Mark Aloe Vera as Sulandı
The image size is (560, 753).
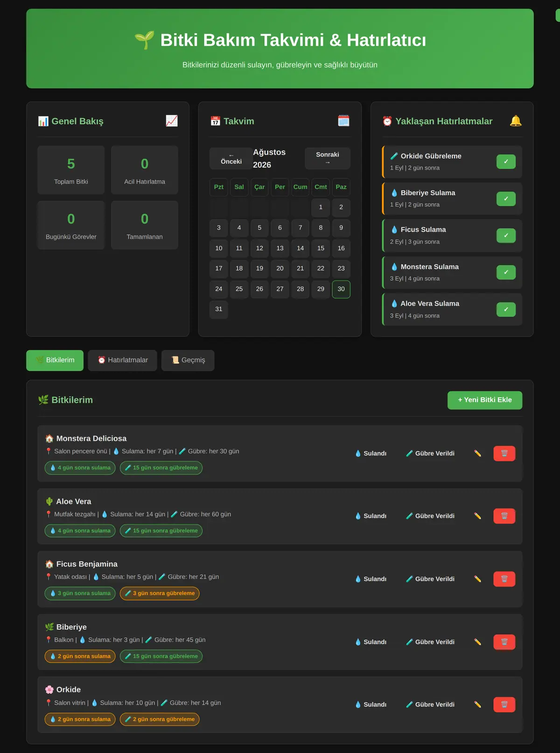coord(371,516)
